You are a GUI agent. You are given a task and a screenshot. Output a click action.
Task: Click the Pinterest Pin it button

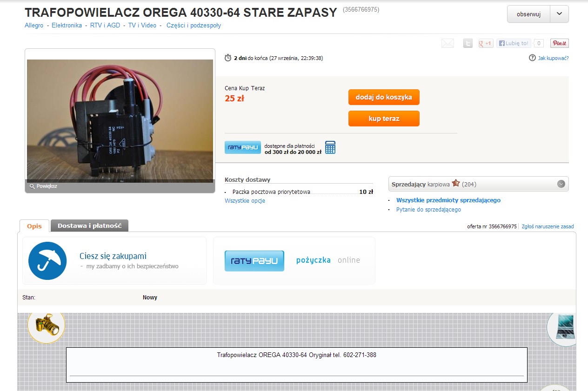[560, 43]
